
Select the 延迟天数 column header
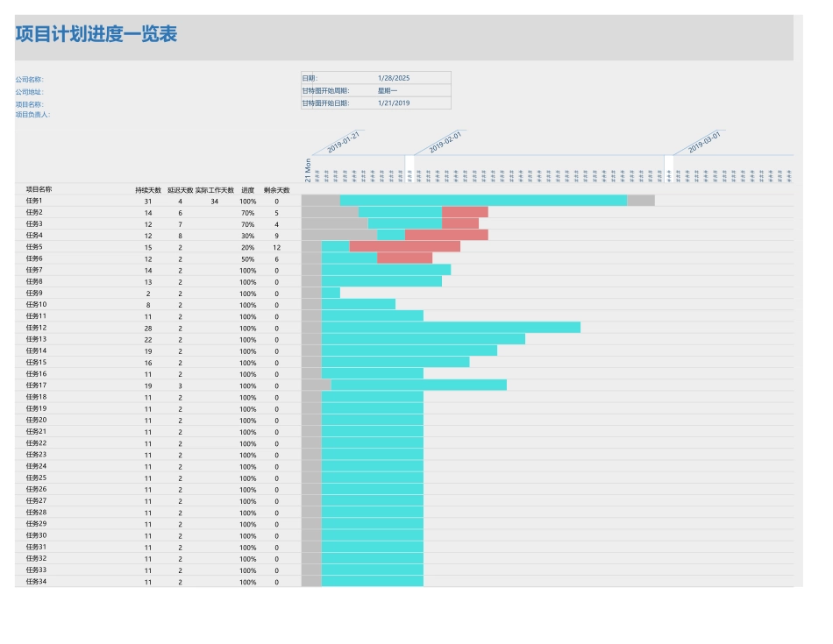(181, 189)
